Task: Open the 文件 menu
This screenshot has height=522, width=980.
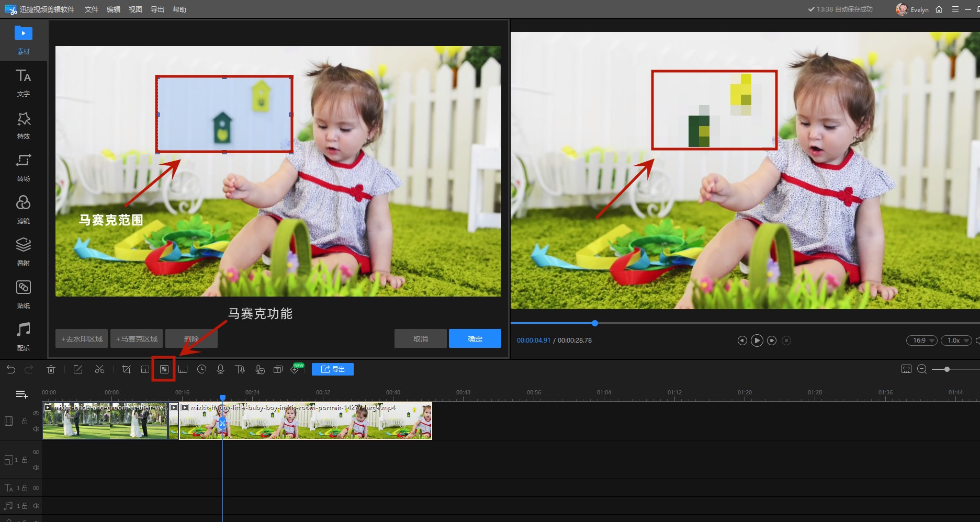Action: [x=92, y=9]
